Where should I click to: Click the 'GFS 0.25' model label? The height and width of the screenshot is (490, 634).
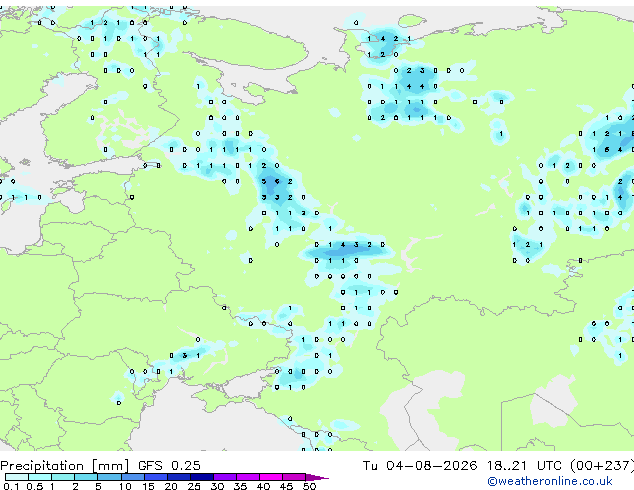[x=169, y=466]
